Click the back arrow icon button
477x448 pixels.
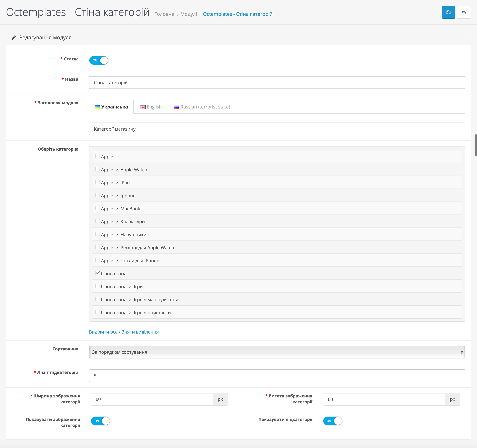(463, 12)
